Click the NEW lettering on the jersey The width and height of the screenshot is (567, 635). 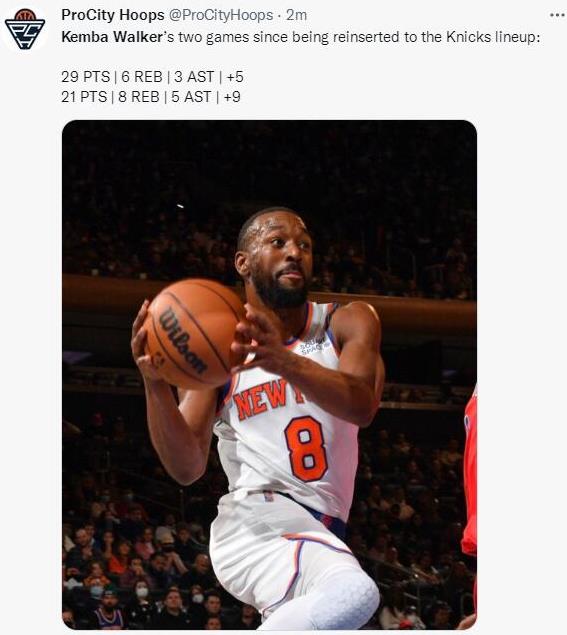[x=261, y=398]
